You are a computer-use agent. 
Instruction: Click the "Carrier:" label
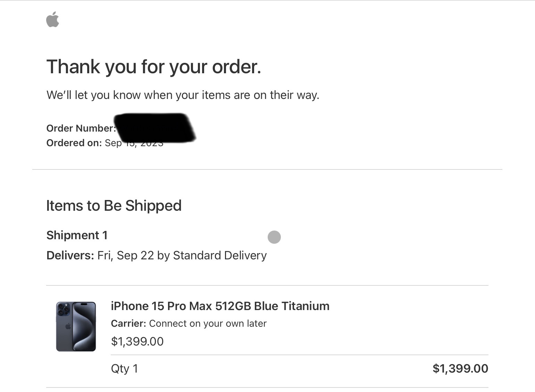(x=128, y=324)
